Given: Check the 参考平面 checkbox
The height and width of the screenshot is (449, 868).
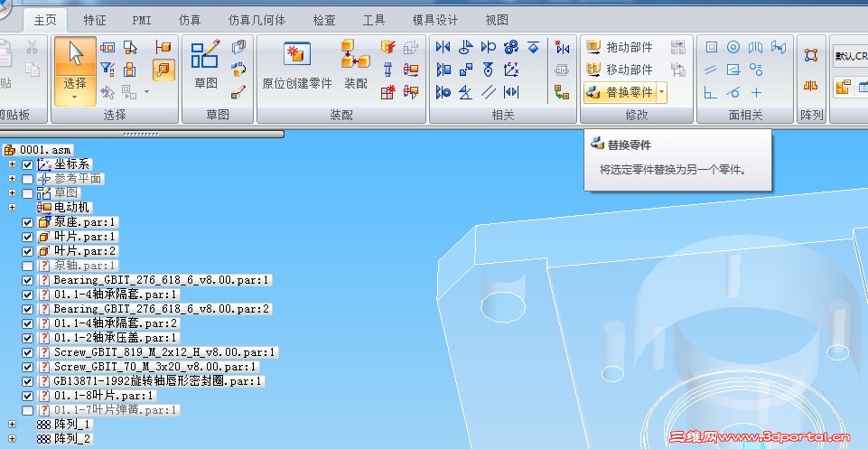Looking at the screenshot, I should [28, 179].
